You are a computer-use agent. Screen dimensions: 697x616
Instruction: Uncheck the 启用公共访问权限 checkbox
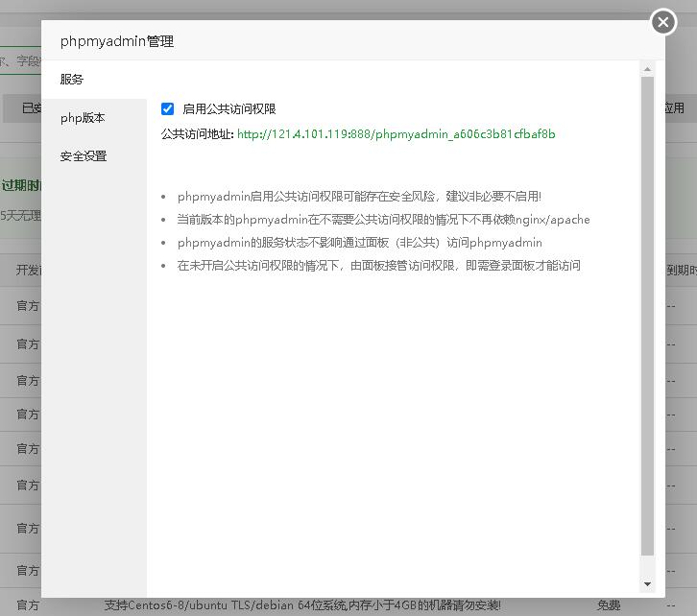click(168, 108)
